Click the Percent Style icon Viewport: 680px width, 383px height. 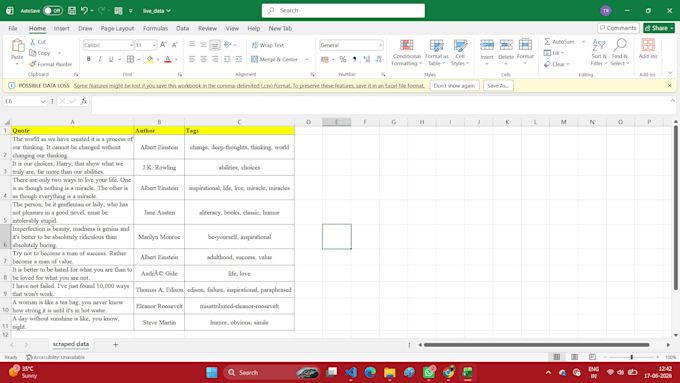pos(343,59)
